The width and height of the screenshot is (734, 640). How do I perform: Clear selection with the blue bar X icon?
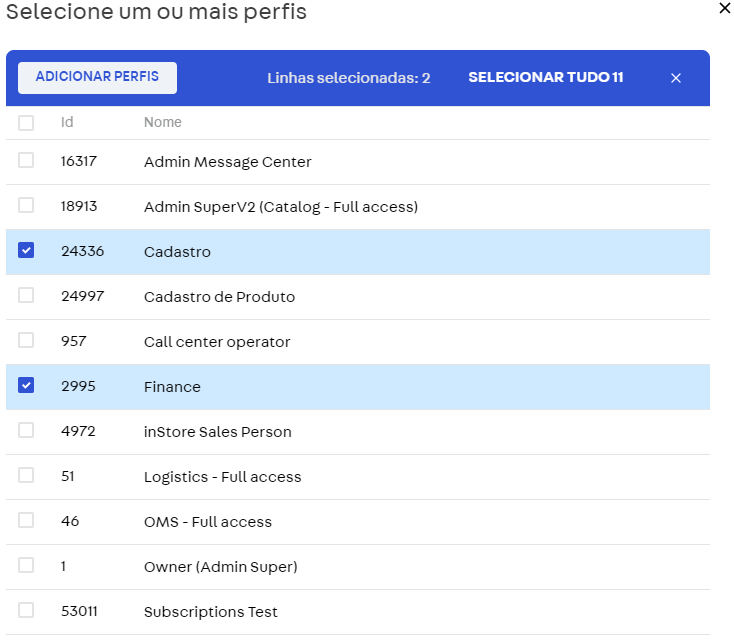tap(676, 78)
